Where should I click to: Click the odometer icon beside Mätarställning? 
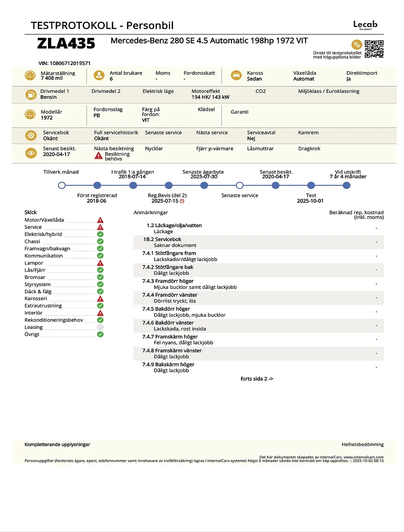[x=30, y=76]
